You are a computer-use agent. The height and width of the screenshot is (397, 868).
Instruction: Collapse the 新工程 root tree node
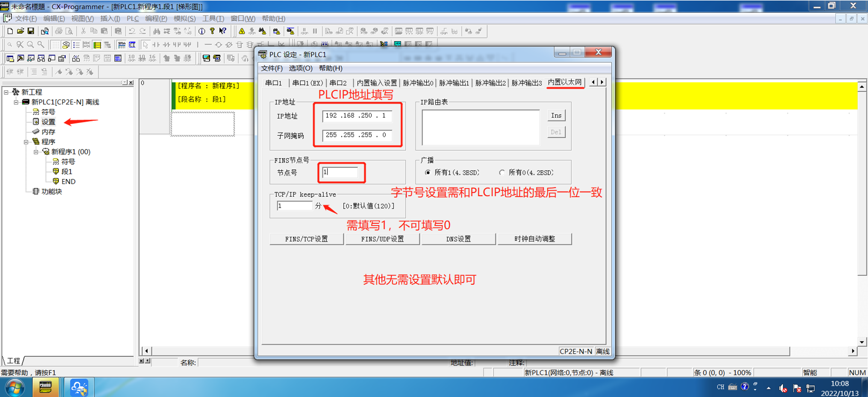(x=6, y=92)
